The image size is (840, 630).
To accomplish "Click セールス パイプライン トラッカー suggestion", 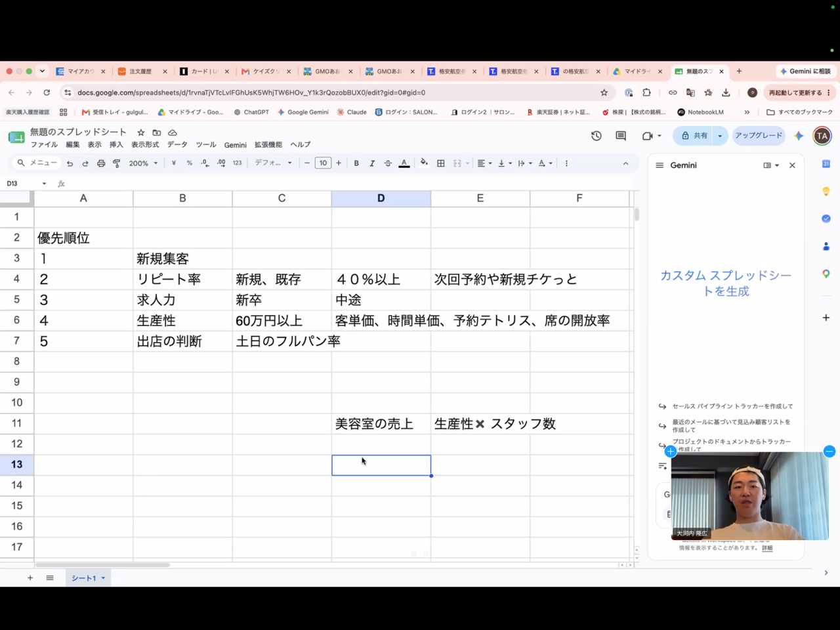I will (732, 406).
